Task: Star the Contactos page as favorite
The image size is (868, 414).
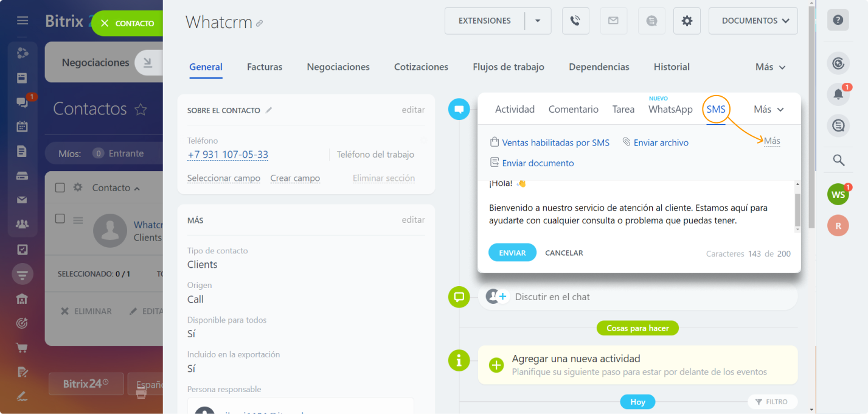Action: 141,110
